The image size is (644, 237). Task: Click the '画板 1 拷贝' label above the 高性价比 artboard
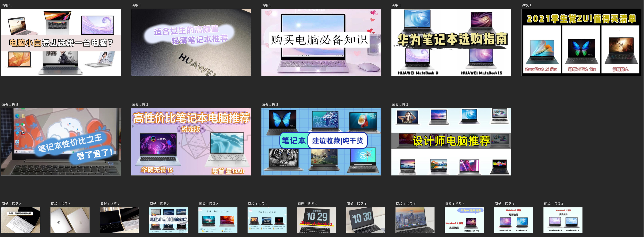click(x=140, y=105)
